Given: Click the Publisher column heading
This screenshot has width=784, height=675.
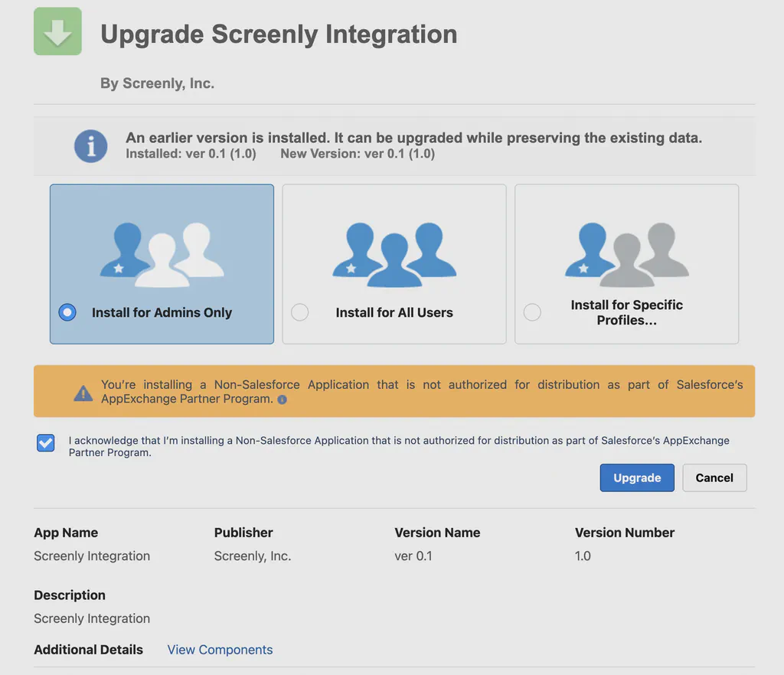Looking at the screenshot, I should [x=243, y=533].
